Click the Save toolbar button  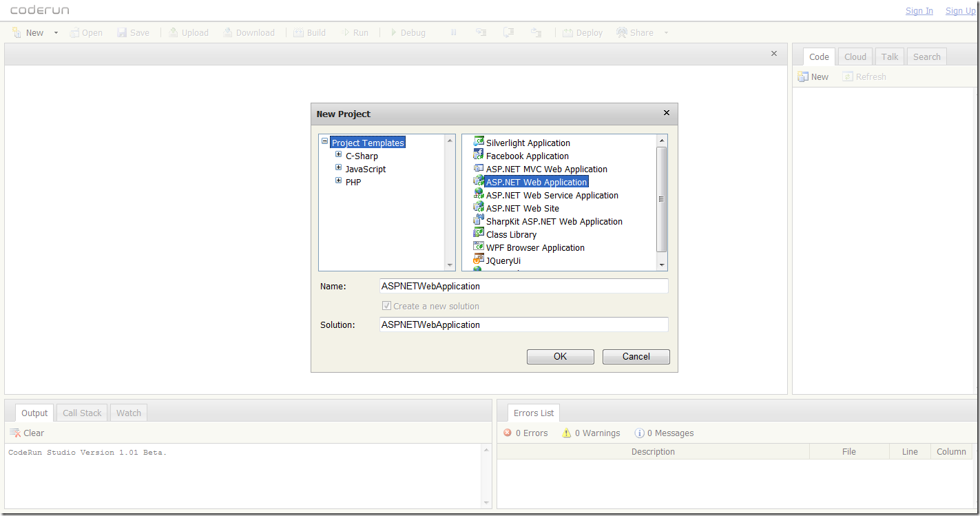coord(133,32)
